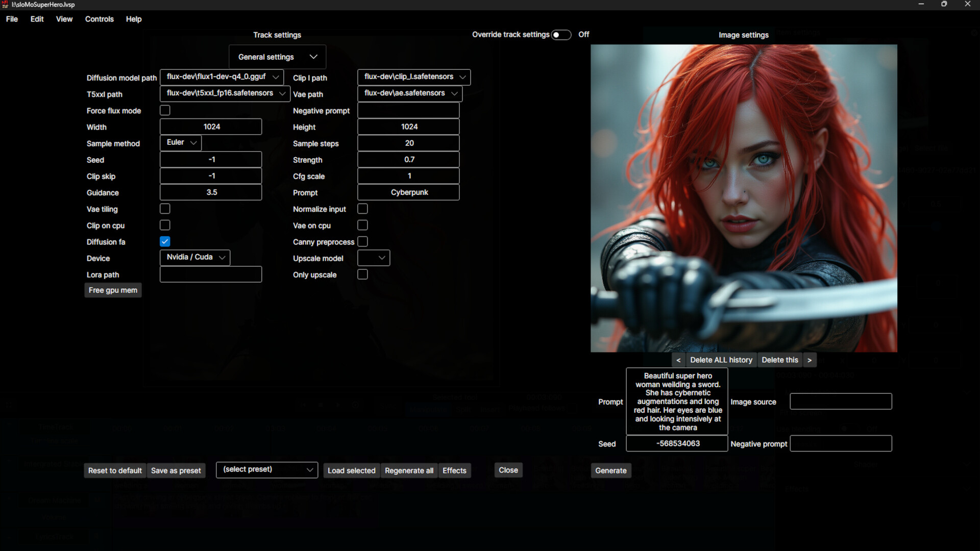Open the Upscale model dropdown
Image resolution: width=980 pixels, height=551 pixels.
pyautogui.click(x=373, y=258)
